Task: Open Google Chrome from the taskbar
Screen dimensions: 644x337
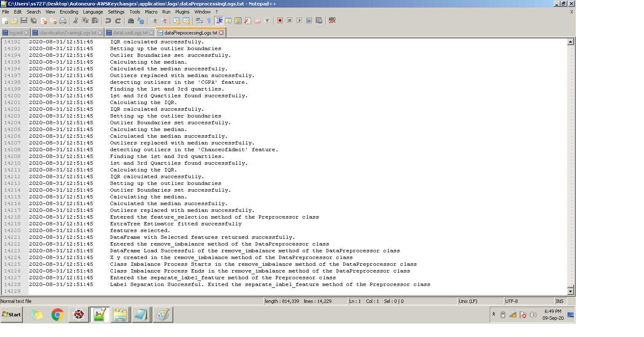Action: tap(57, 315)
